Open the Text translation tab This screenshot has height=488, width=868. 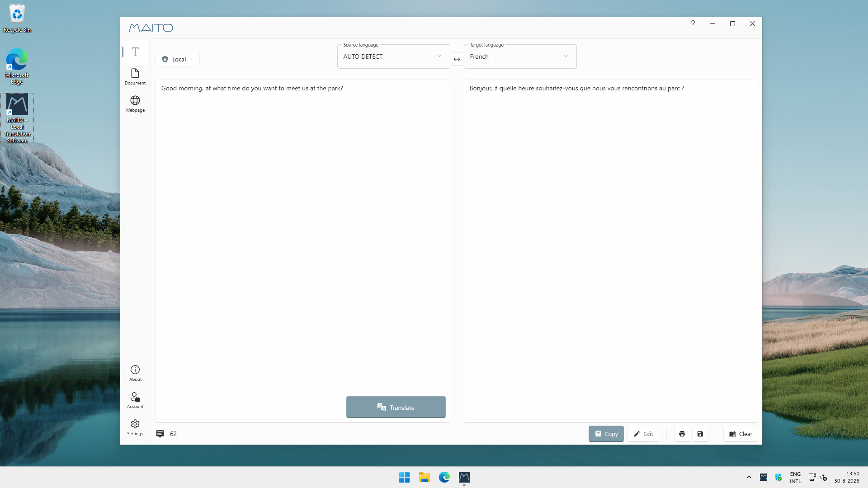pos(135,52)
